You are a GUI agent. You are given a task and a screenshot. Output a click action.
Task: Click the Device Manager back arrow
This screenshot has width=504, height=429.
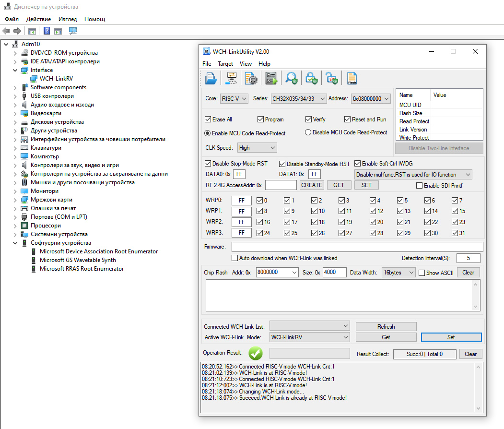point(6,31)
